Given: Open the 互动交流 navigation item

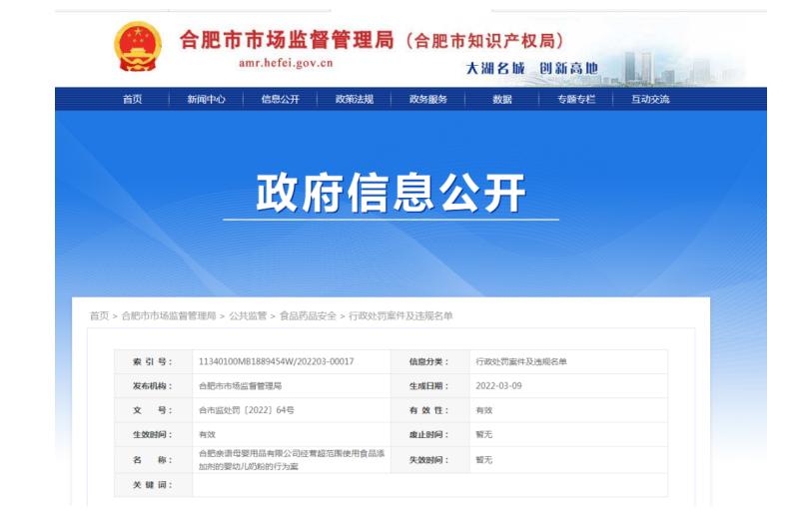Looking at the screenshot, I should point(650,99).
